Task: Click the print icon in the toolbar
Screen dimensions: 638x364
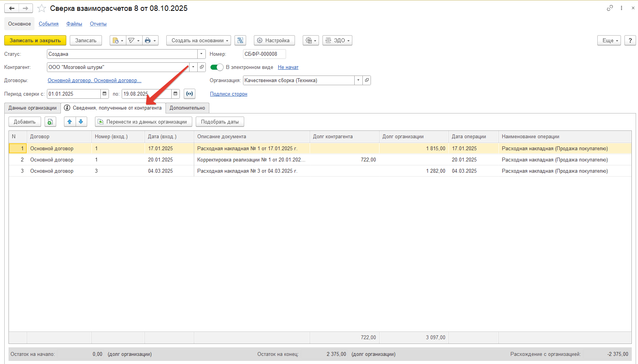Action: 148,41
